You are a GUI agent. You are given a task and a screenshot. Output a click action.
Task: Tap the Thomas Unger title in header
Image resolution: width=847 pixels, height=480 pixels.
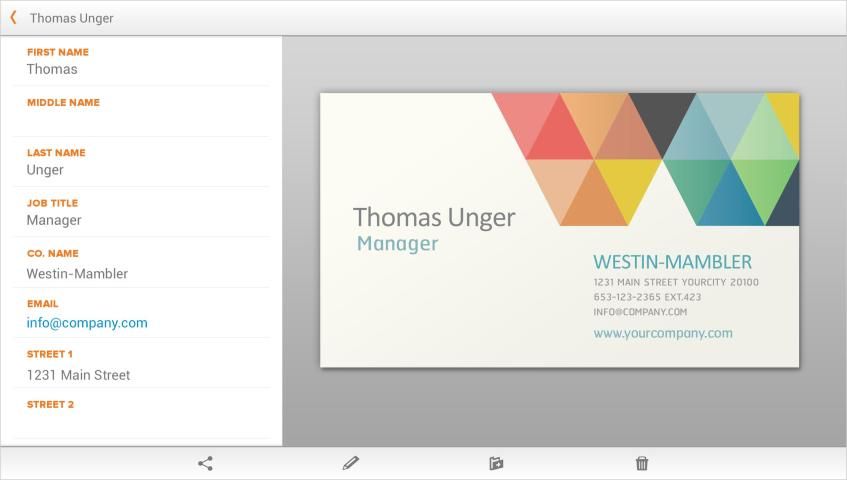tap(71, 18)
